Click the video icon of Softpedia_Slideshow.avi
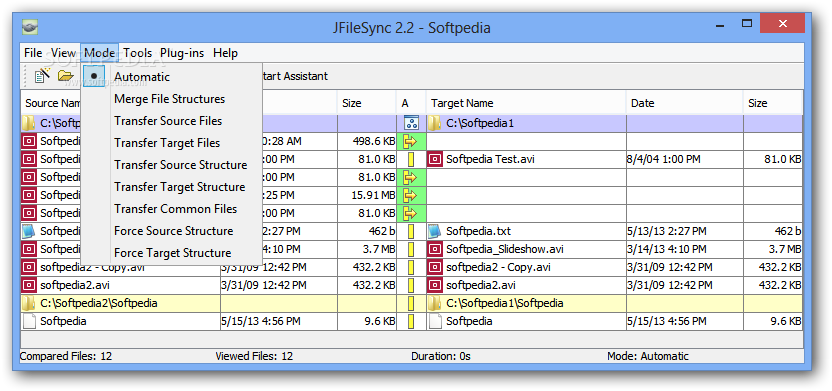 click(x=435, y=249)
